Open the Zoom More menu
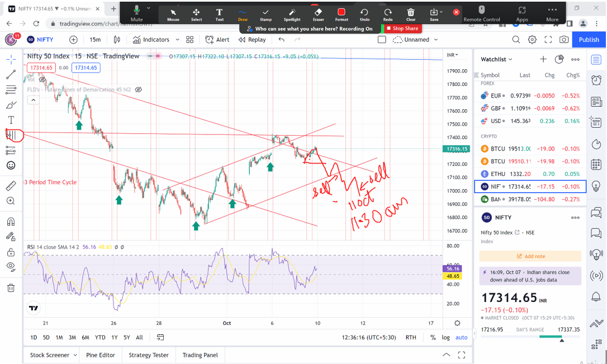607x364 pixels. coord(552,14)
